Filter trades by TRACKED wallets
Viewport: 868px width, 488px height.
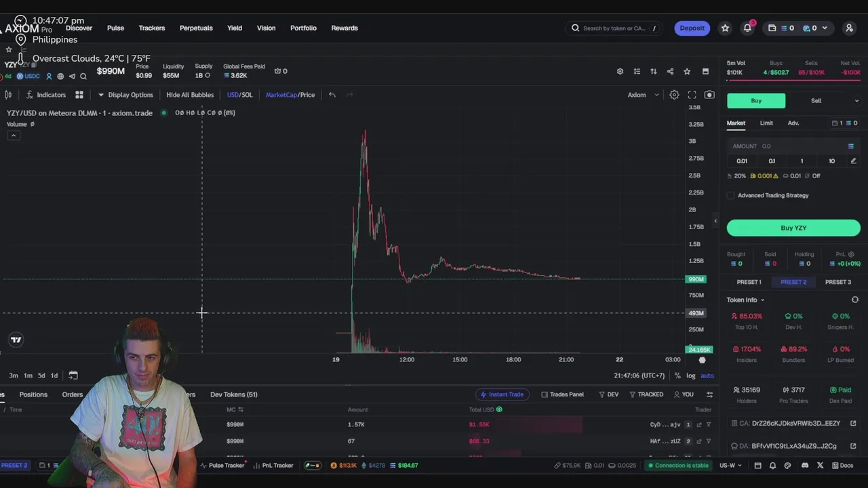(x=646, y=394)
